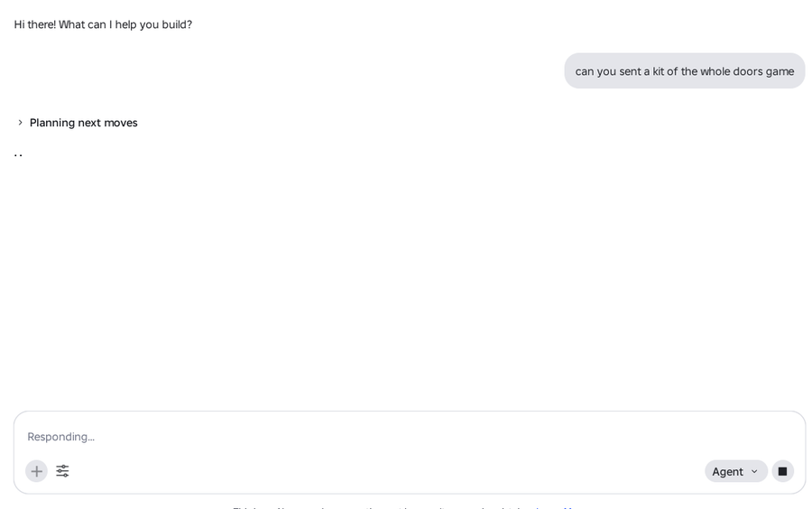Select the Planning next moves heading text
Screen dimensions: 812x509
[x=83, y=123]
